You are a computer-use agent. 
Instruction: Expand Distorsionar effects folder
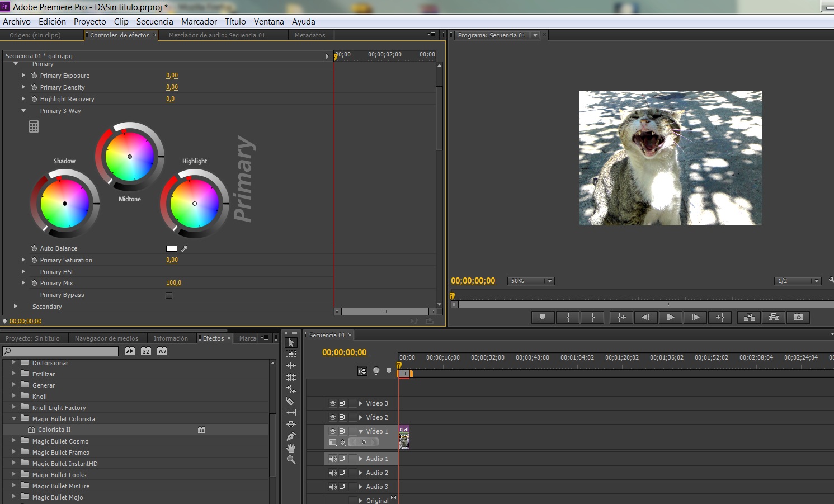(x=14, y=362)
